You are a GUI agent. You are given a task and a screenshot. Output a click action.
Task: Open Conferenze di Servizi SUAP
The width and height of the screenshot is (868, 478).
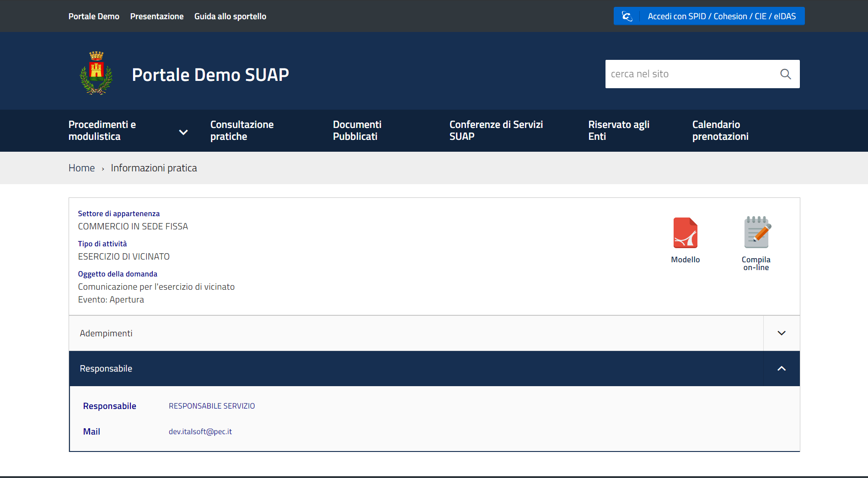click(x=496, y=131)
